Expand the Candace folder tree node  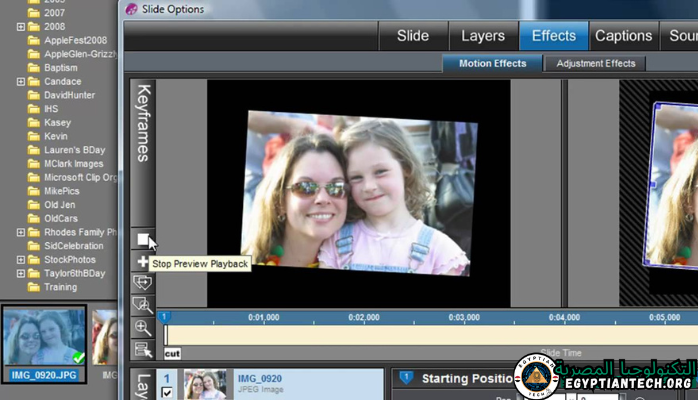pyautogui.click(x=21, y=81)
